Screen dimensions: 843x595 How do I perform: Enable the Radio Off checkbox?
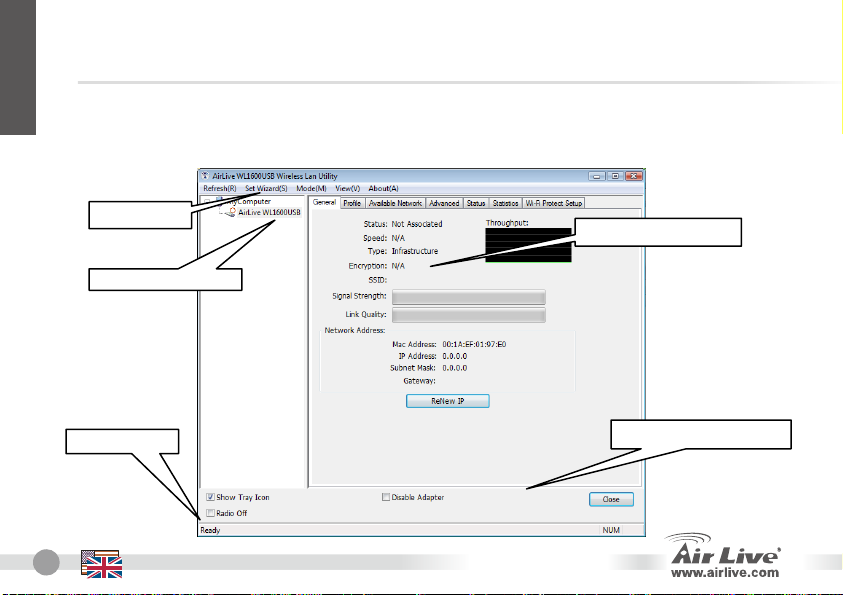pyautogui.click(x=210, y=513)
